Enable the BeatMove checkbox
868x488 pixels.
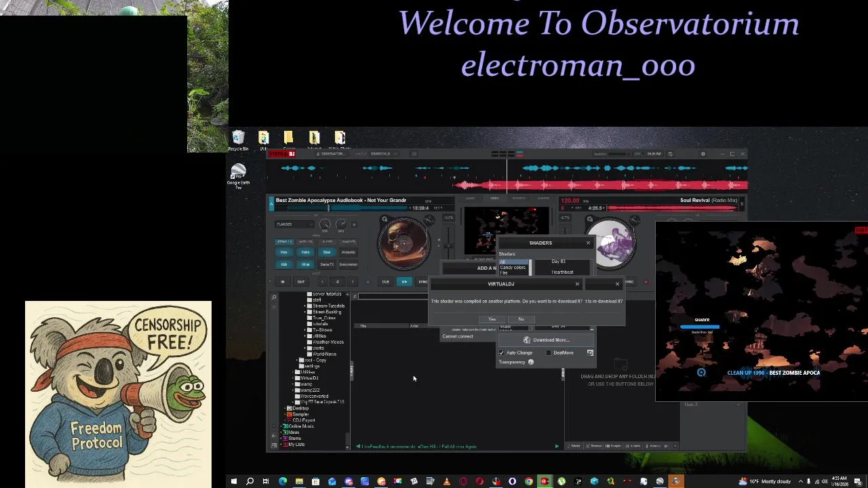tap(549, 353)
